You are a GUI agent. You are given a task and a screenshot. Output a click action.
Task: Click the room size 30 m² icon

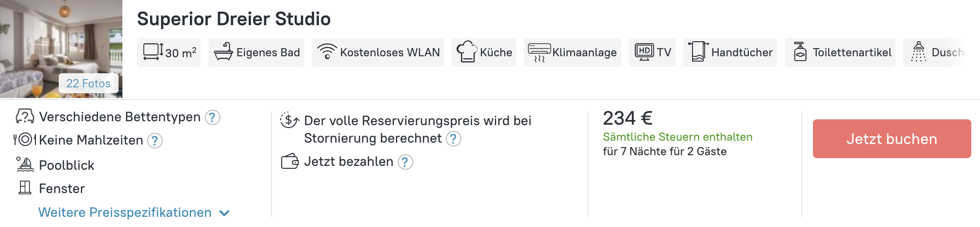(153, 52)
